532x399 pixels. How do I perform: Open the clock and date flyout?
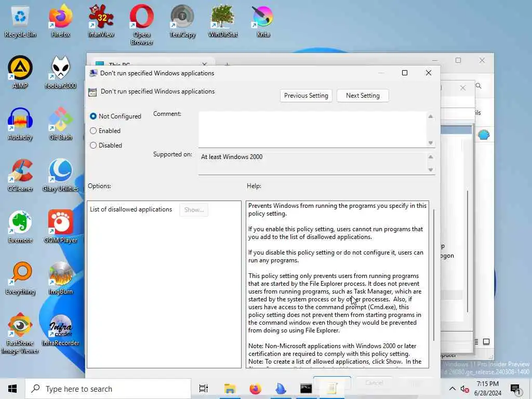(487, 389)
